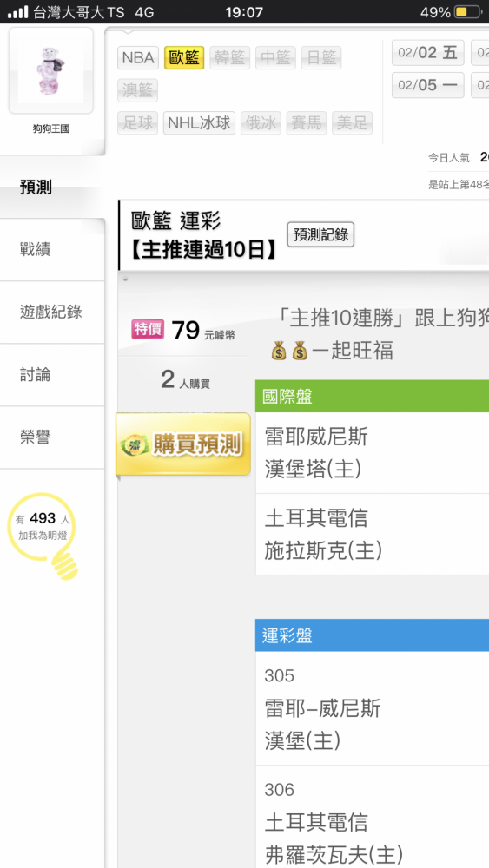Tap the 特價 pink price badge

(148, 329)
